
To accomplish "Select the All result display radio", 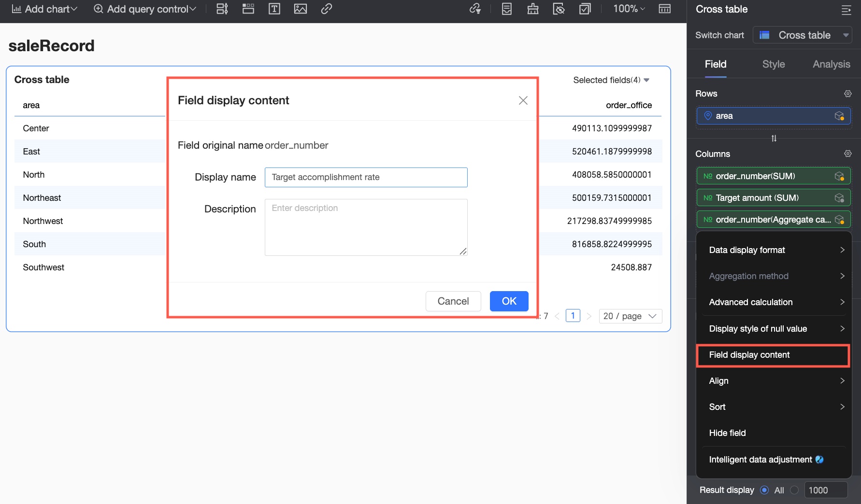I will tap(764, 490).
